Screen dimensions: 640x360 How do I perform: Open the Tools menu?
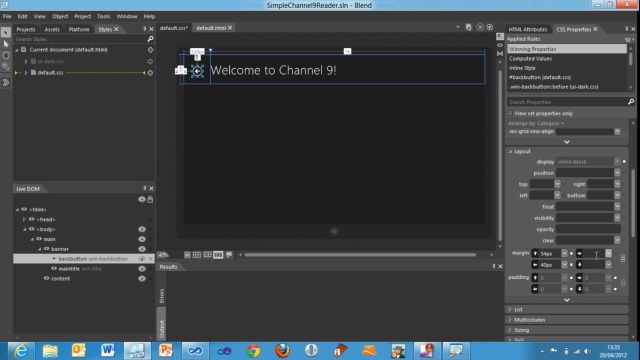coord(103,16)
